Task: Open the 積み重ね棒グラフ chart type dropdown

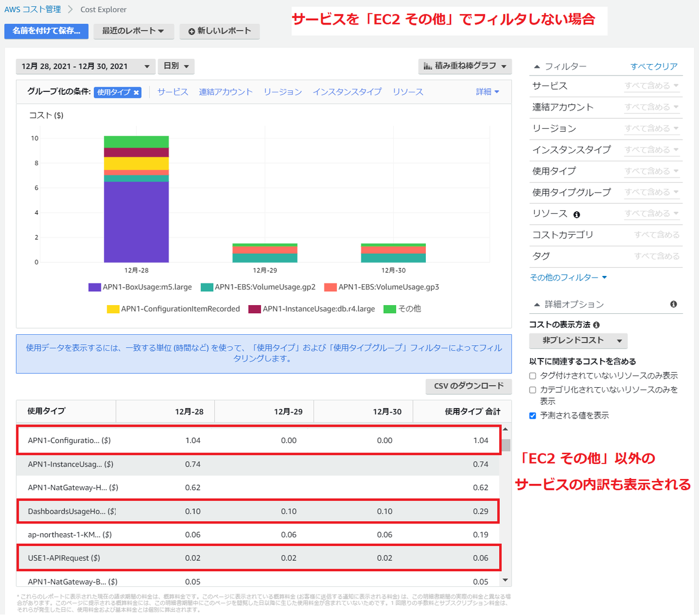Action: tap(465, 66)
